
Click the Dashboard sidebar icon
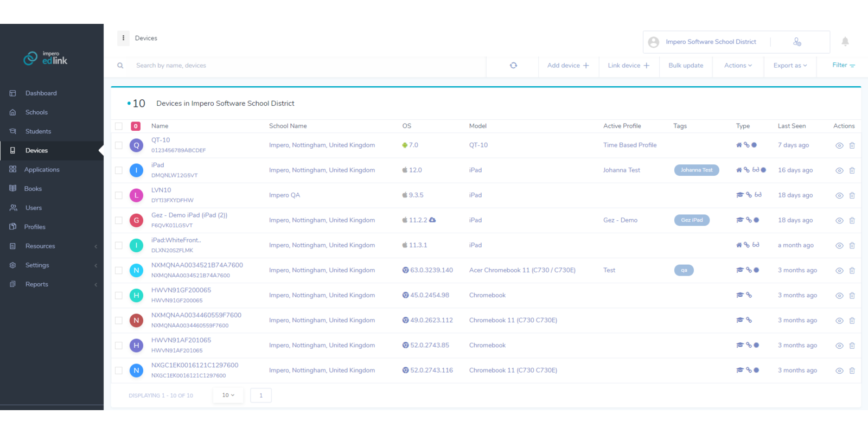[12, 93]
